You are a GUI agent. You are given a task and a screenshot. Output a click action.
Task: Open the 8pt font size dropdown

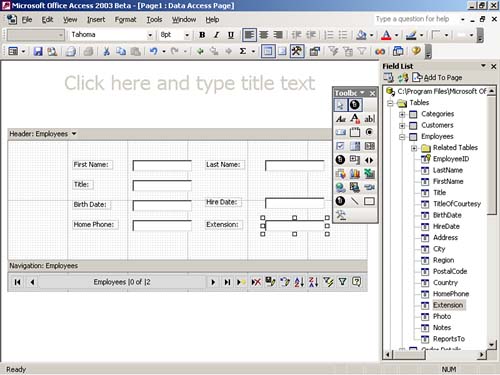(x=187, y=35)
